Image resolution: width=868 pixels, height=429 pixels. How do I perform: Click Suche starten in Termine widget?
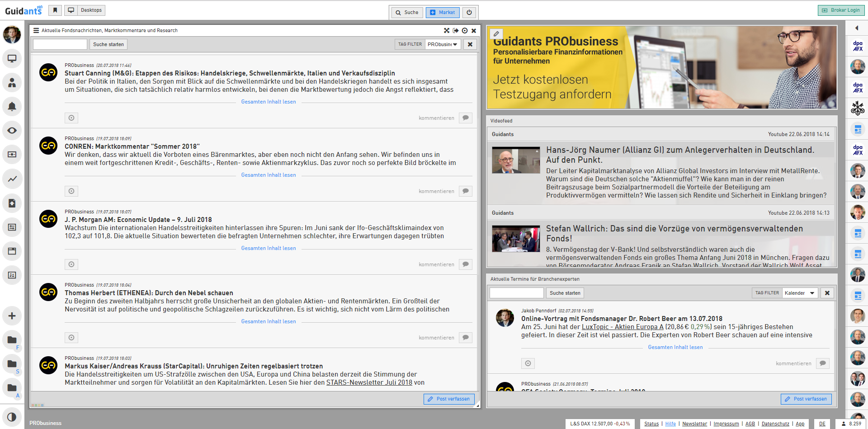coord(565,293)
